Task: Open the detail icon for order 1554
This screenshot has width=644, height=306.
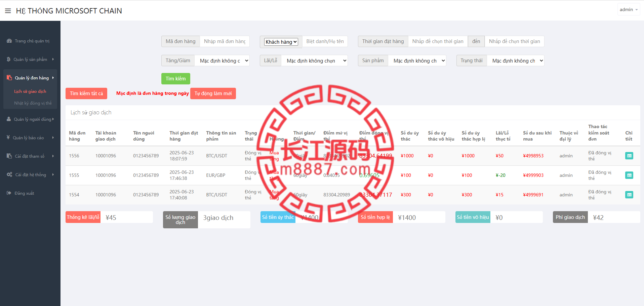Action: 629,195
